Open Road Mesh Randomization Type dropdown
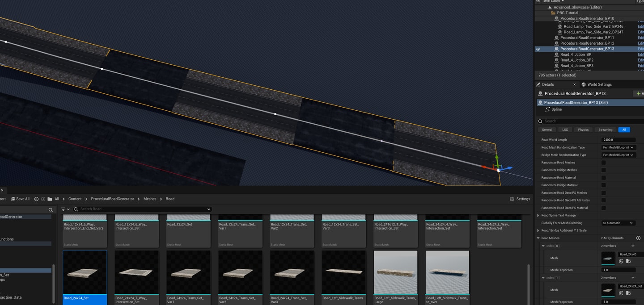The width and height of the screenshot is (644, 305). click(x=619, y=147)
